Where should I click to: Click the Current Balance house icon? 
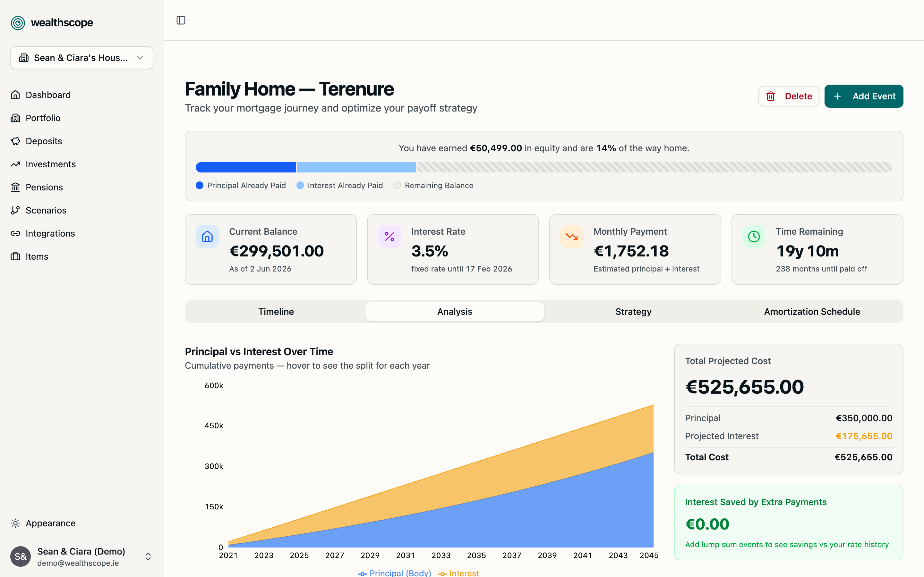pos(207,237)
